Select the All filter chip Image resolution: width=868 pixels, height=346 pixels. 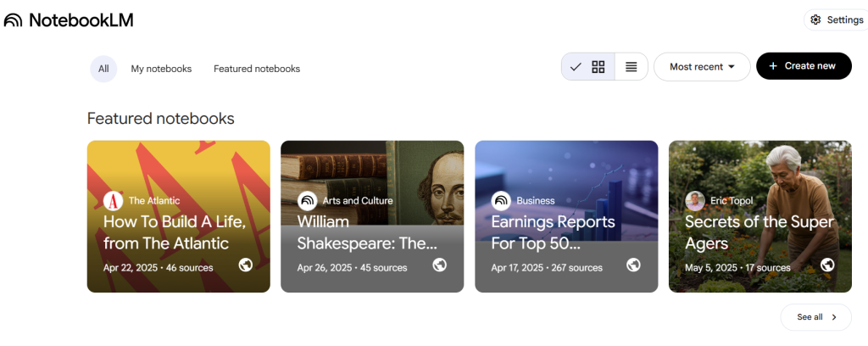(103, 69)
